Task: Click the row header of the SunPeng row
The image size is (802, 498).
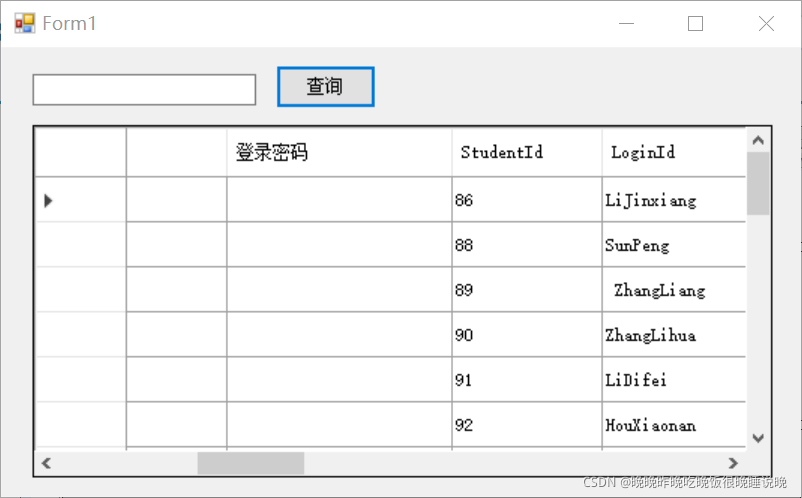Action: pyautogui.click(x=80, y=245)
